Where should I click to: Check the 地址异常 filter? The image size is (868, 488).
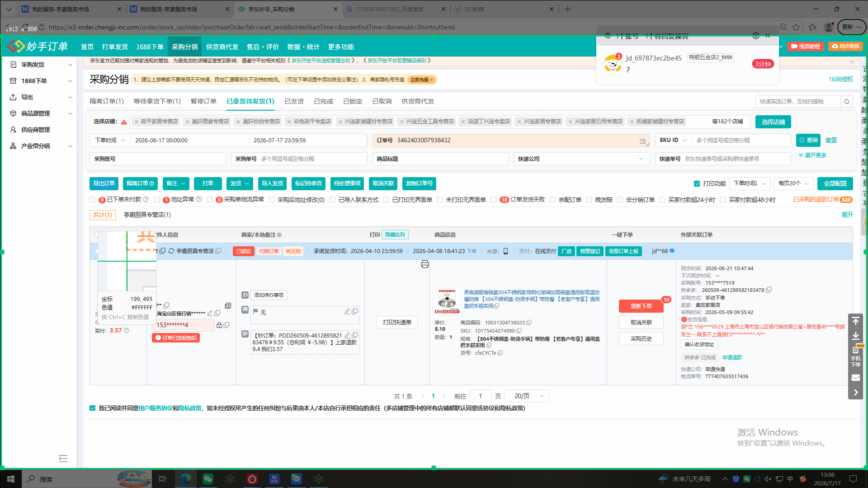(x=157, y=200)
